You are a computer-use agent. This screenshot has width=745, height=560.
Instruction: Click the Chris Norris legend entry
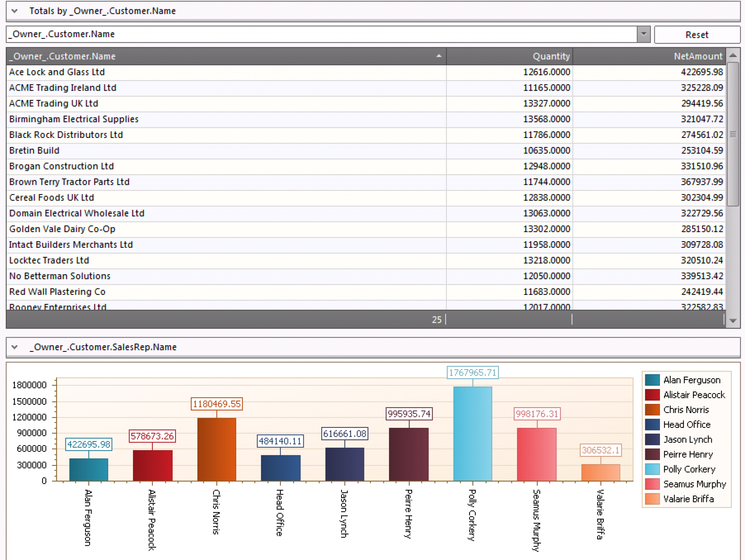pos(686,410)
